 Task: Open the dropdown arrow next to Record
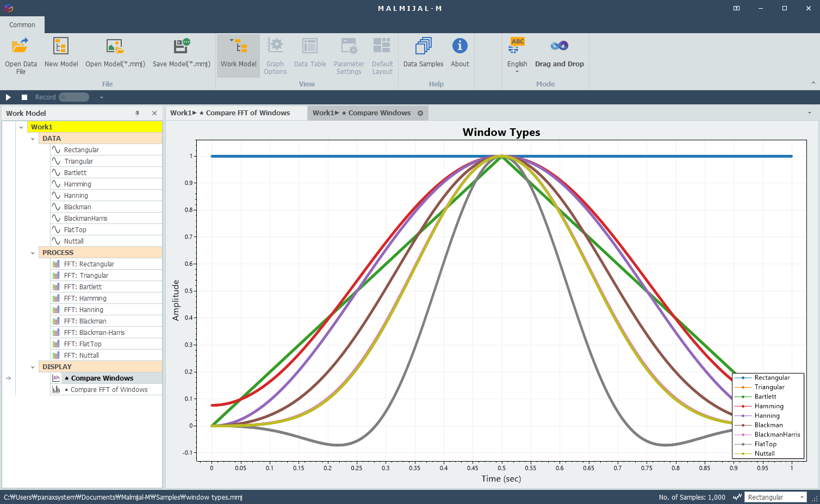coord(101,97)
